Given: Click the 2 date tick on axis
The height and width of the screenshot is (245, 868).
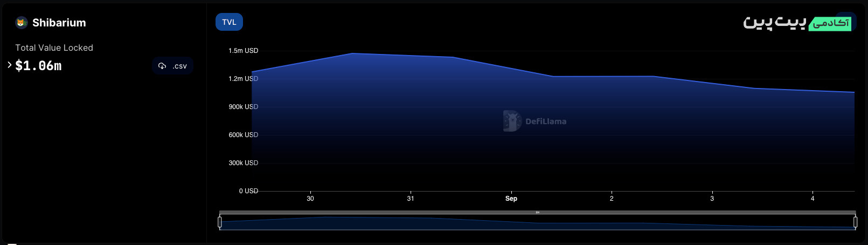Looking at the screenshot, I should pos(612,199).
